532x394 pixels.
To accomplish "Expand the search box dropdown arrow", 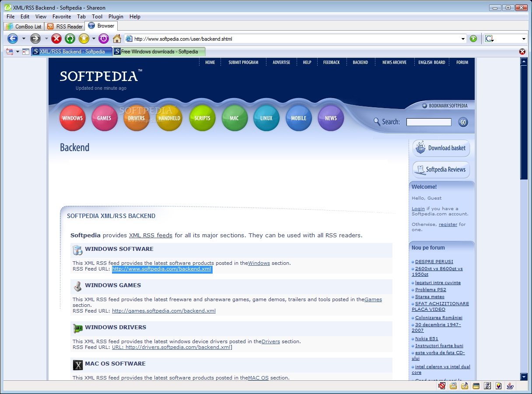I will tap(524, 39).
